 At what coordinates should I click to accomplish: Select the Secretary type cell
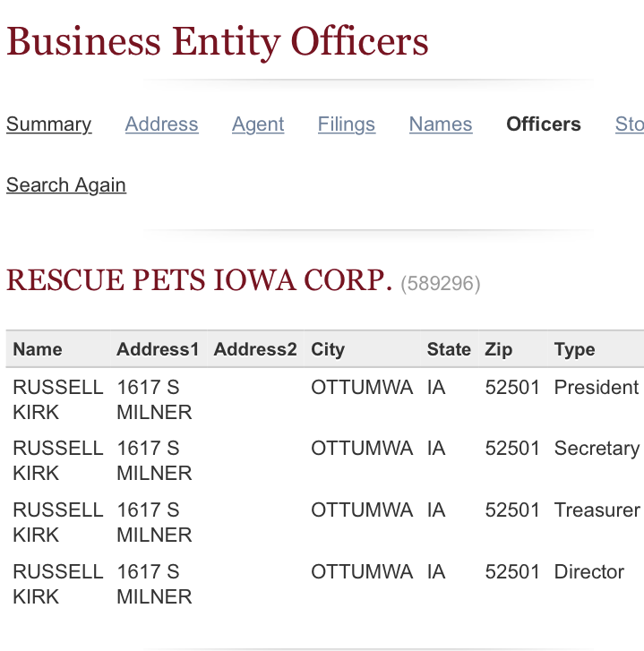click(x=596, y=449)
